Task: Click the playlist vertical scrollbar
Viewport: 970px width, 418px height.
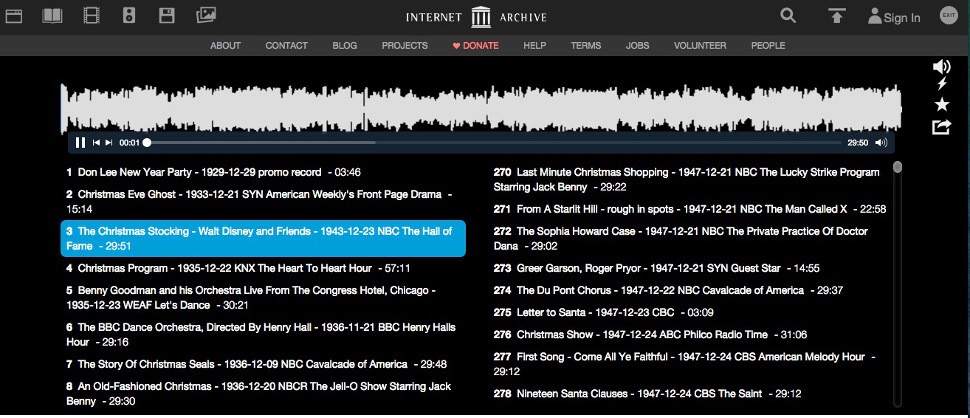Action: pyautogui.click(x=898, y=284)
